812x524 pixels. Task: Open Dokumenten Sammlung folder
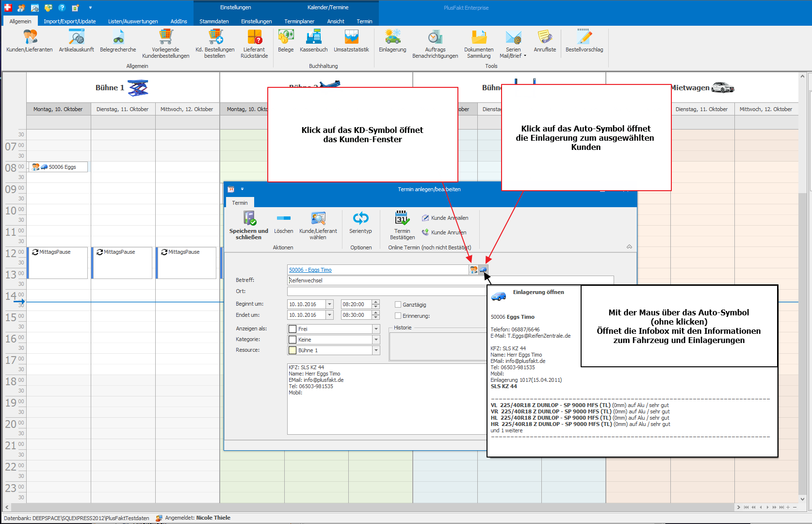(x=479, y=44)
